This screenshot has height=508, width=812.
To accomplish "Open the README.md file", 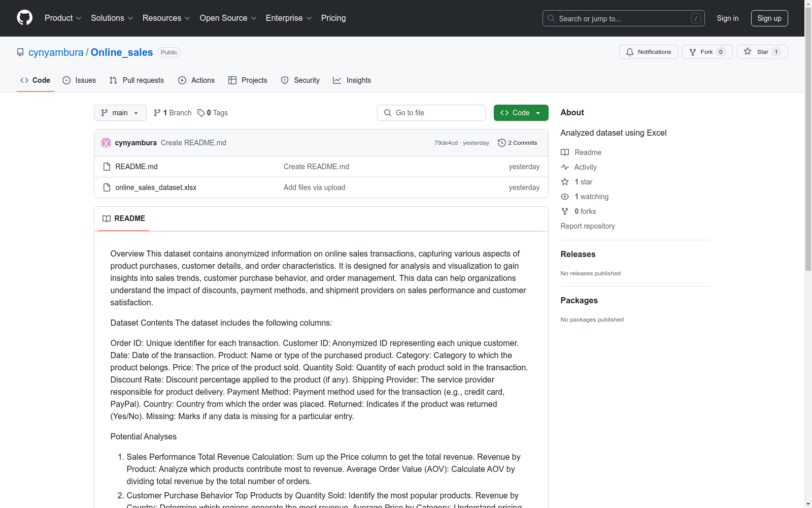I will [x=137, y=167].
